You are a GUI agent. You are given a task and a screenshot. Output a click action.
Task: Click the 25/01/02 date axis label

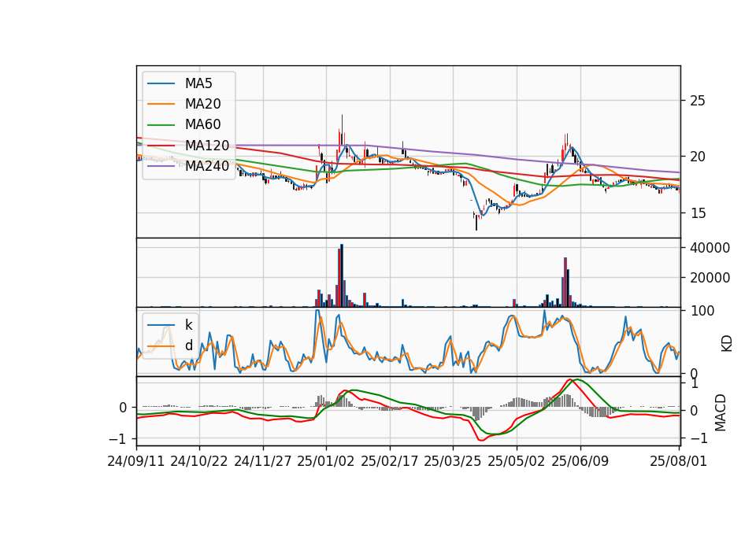point(326,461)
